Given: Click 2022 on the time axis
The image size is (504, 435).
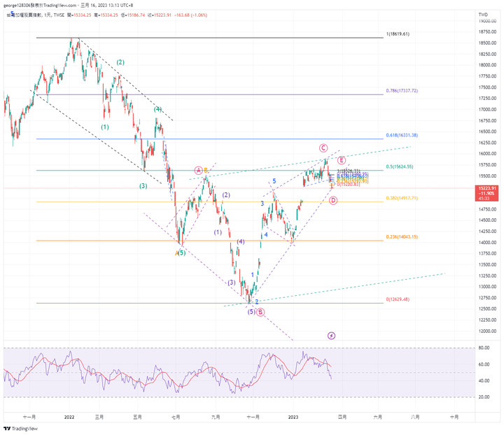Looking at the screenshot, I should (69, 417).
